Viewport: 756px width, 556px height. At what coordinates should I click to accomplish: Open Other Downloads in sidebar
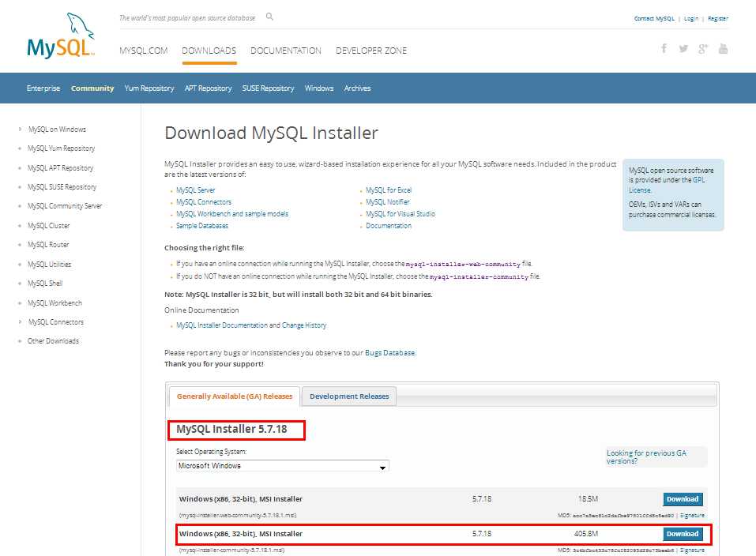[53, 341]
